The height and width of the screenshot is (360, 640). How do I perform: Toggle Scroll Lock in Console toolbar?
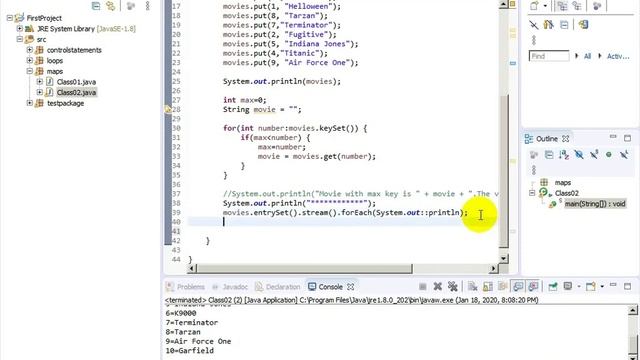[x=488, y=287]
